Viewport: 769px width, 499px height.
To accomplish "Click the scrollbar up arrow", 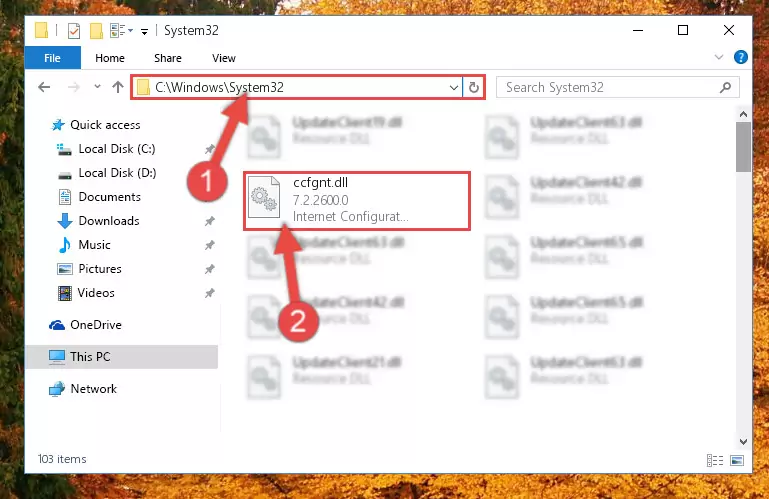I will [743, 114].
